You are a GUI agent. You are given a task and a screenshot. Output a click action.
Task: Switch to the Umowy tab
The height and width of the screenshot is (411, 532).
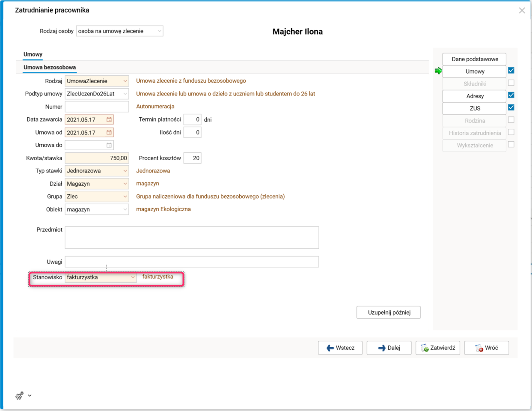(x=33, y=54)
